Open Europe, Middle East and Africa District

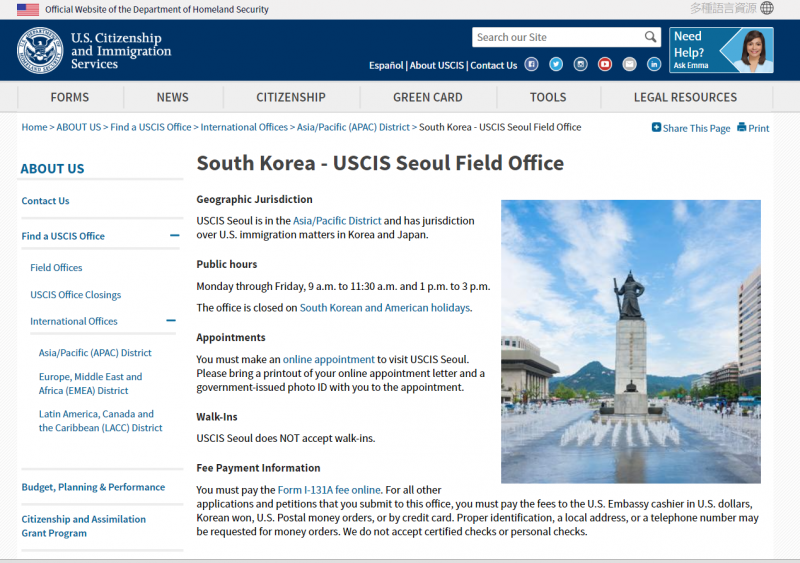pyautogui.click(x=90, y=383)
